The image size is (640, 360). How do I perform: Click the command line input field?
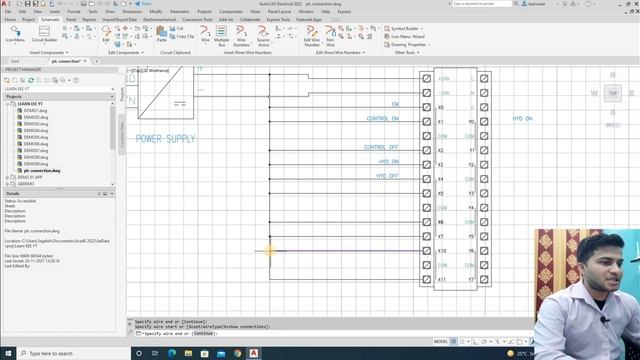335,333
